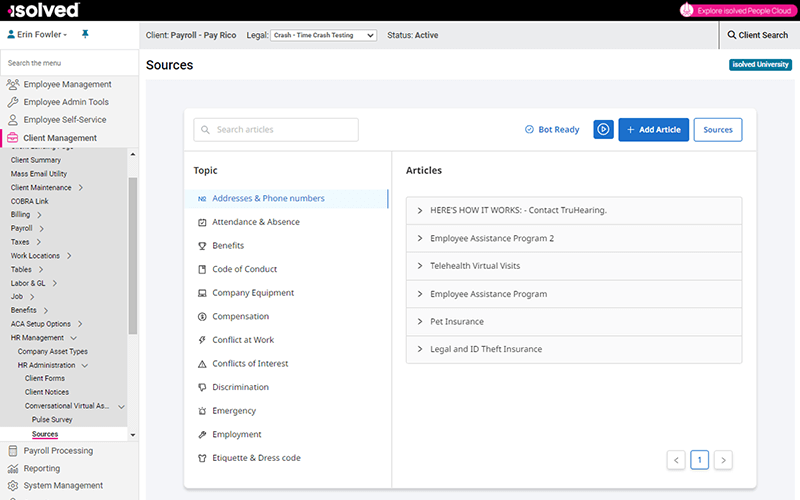The width and height of the screenshot is (800, 500).
Task: Expand Legal and ID Theft Insurance article
Action: coord(420,349)
